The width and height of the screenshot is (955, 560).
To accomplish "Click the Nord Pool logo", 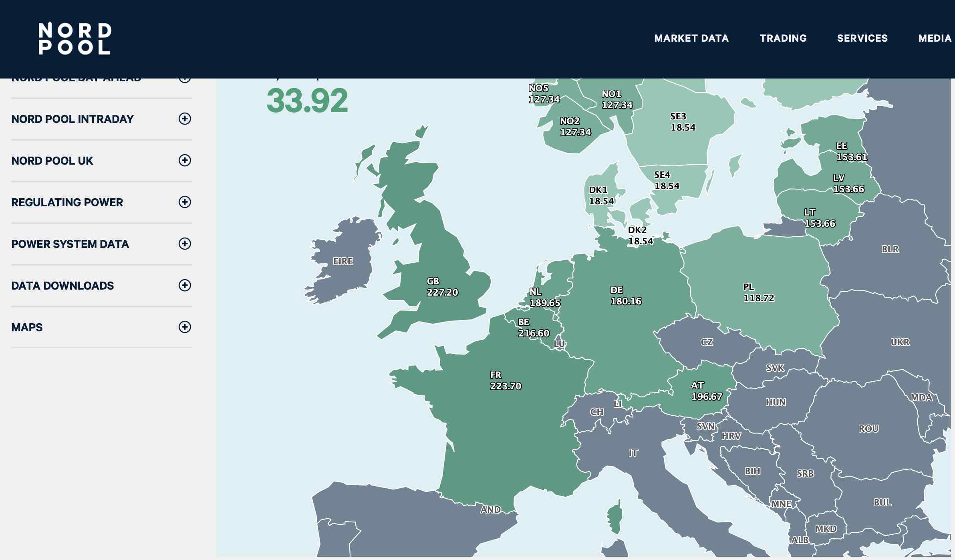I will click(x=75, y=38).
